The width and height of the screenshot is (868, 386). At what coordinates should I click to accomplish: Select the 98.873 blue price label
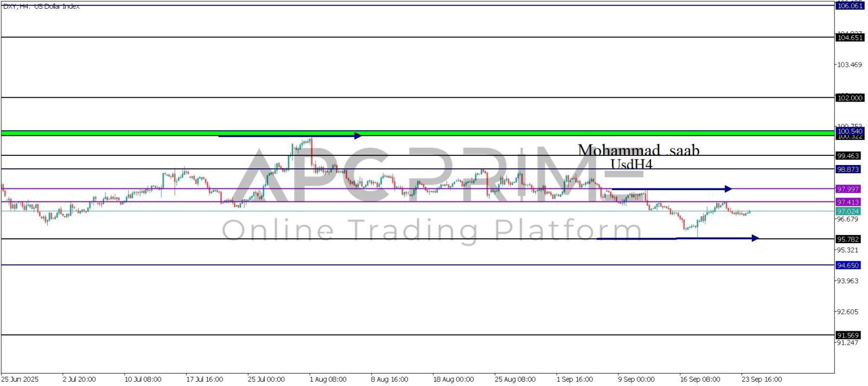pos(848,169)
